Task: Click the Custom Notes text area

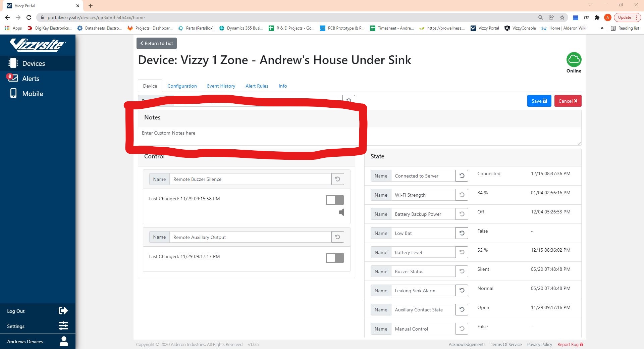Action: 360,136
